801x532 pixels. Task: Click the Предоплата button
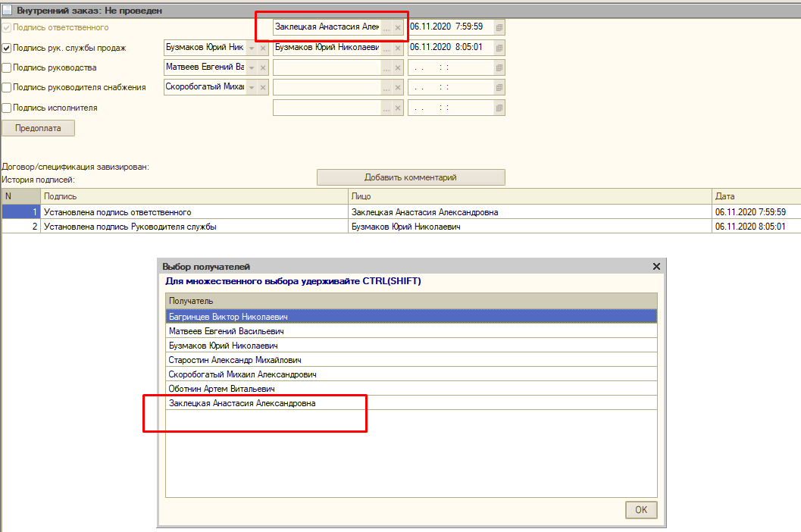point(39,128)
